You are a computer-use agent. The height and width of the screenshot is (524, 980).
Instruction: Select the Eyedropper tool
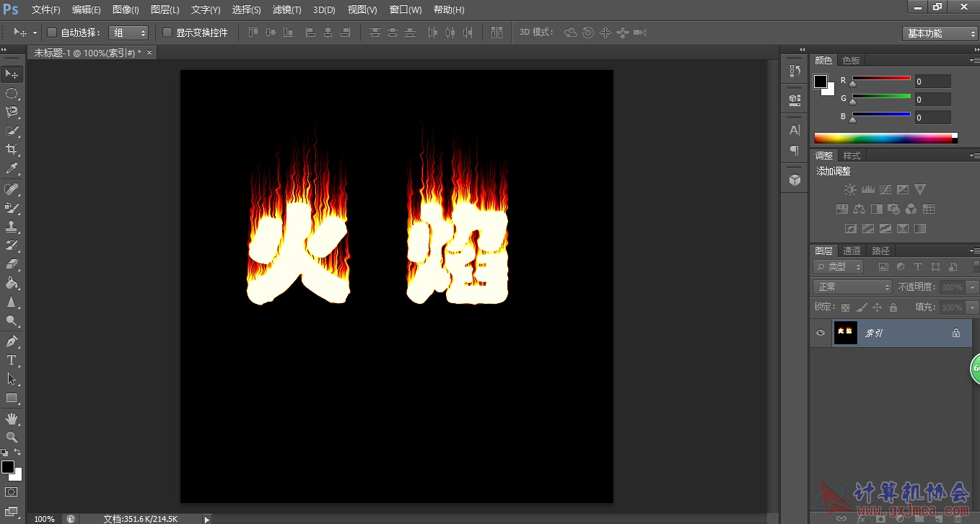[12, 168]
